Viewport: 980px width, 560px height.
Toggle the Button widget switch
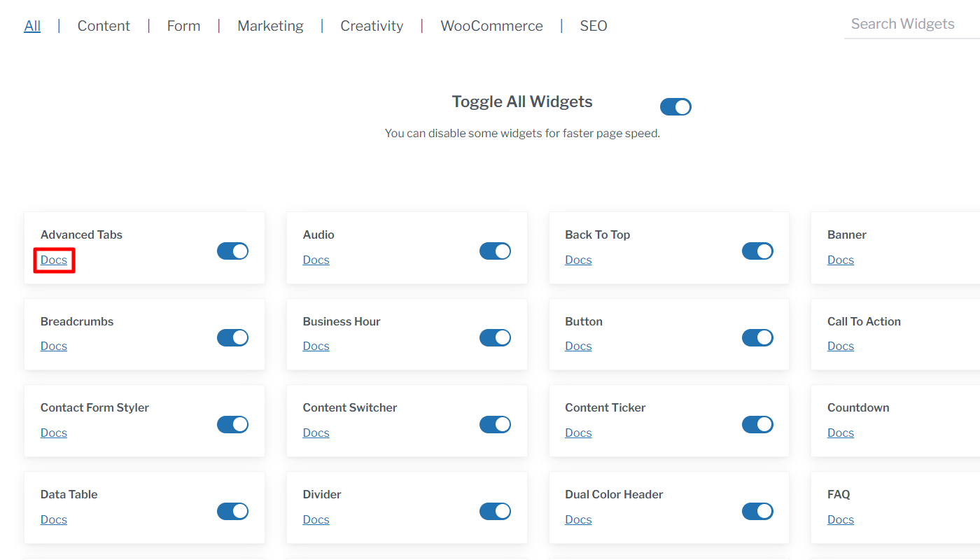[x=757, y=337]
